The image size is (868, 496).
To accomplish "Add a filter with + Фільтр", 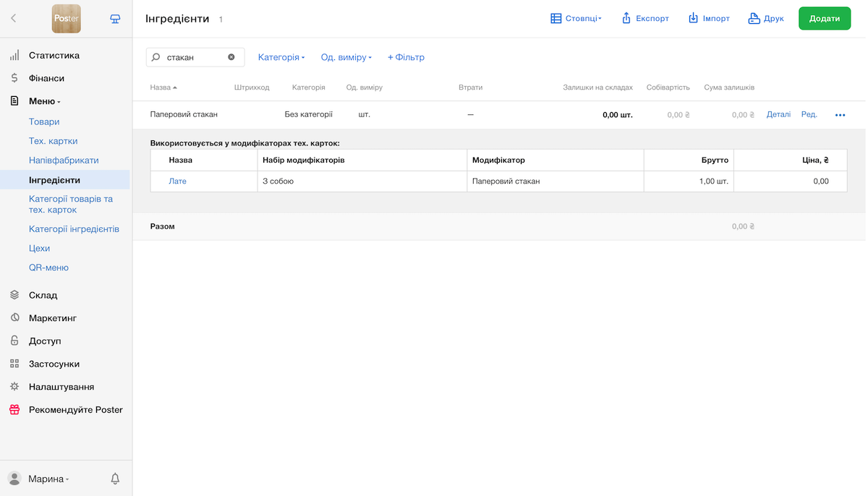I will coord(406,57).
